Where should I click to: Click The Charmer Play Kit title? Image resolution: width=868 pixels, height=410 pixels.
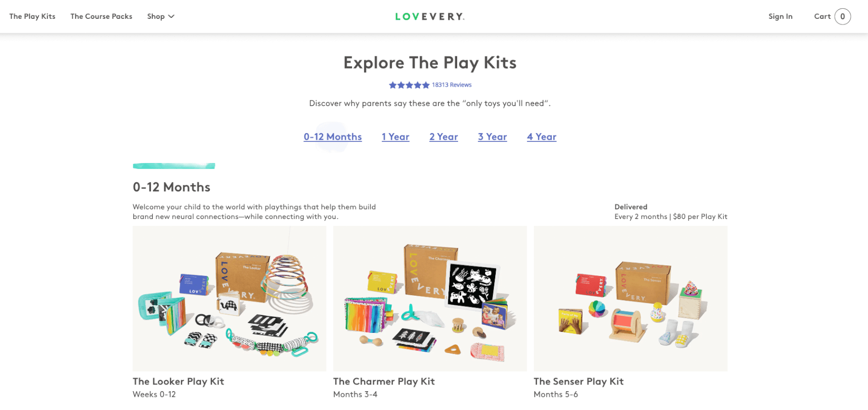click(x=384, y=382)
